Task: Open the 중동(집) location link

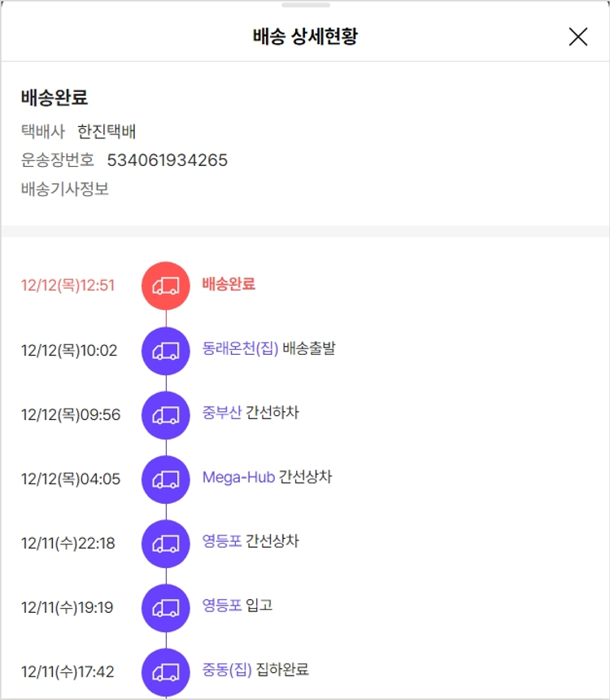Action: coord(227,670)
